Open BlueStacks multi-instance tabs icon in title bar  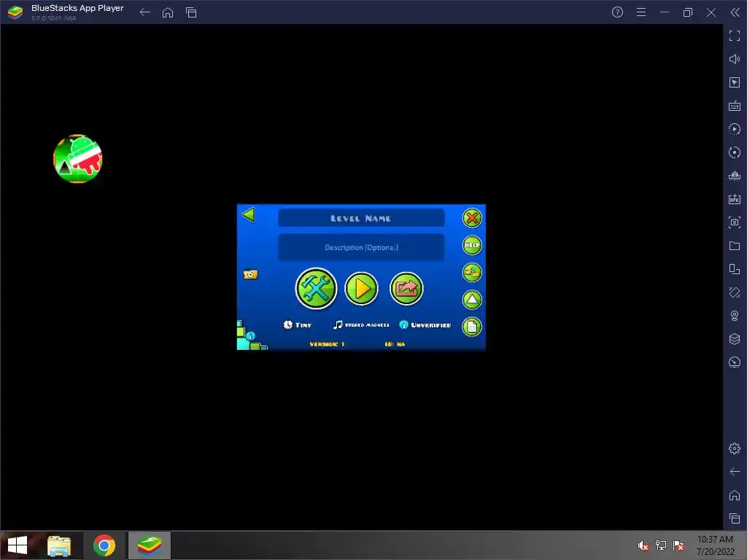click(191, 12)
